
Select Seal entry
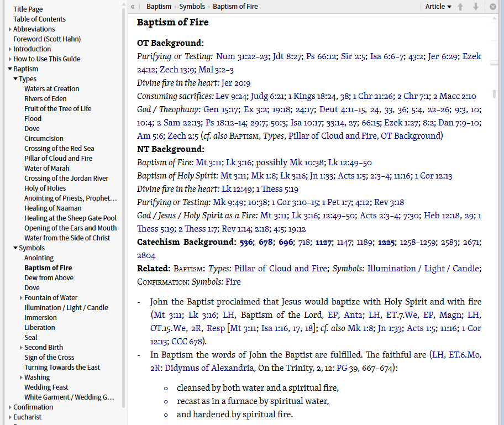(30, 338)
